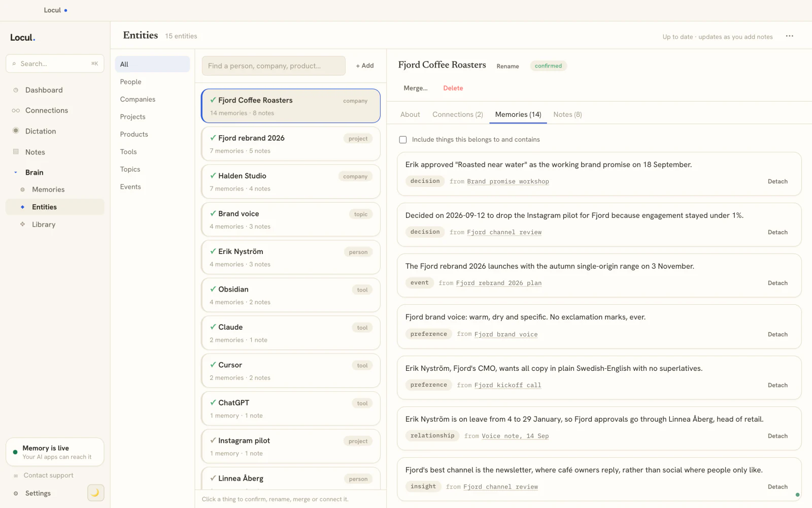
Task: Click the Library sparkle icon
Action: pos(22,224)
